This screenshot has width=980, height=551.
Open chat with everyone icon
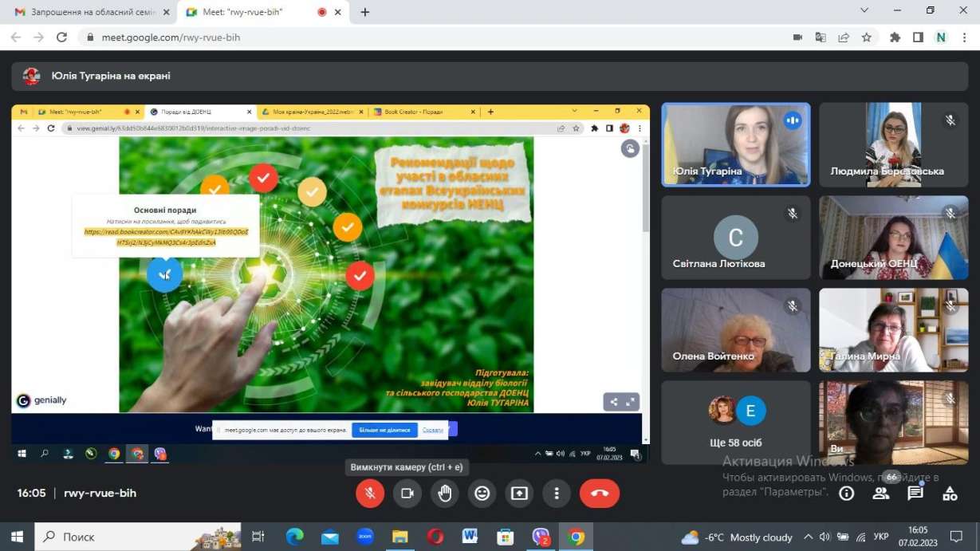[x=915, y=494]
